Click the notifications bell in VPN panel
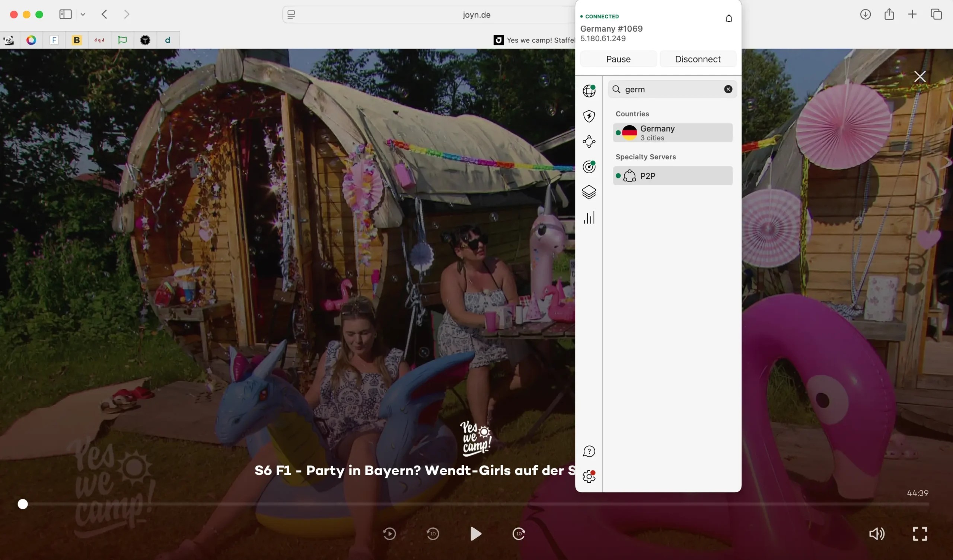 pos(729,18)
